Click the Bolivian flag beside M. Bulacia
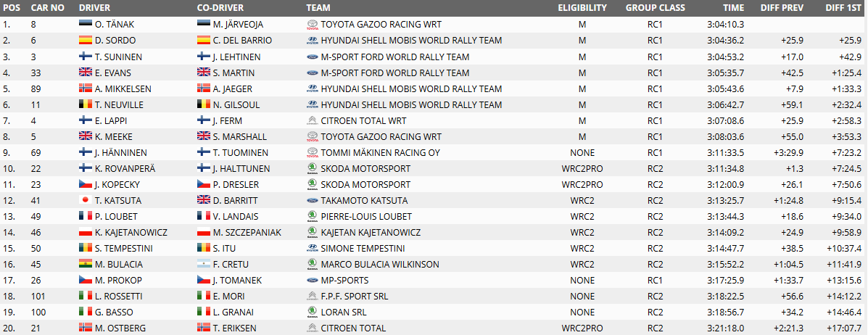 84,265
